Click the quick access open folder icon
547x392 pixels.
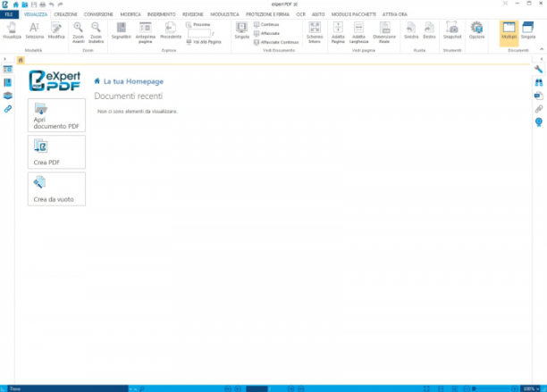25,4
